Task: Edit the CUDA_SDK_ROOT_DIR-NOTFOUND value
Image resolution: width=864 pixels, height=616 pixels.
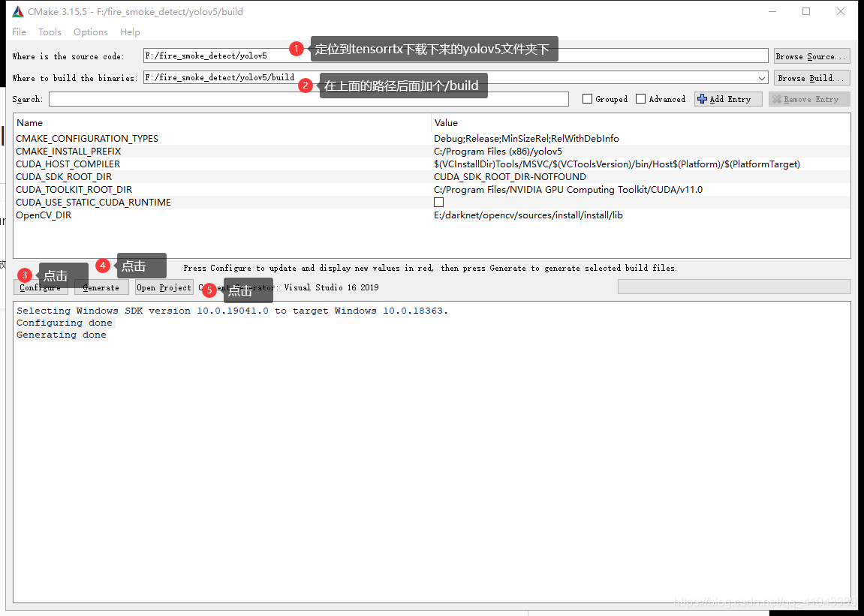Action: pos(510,177)
